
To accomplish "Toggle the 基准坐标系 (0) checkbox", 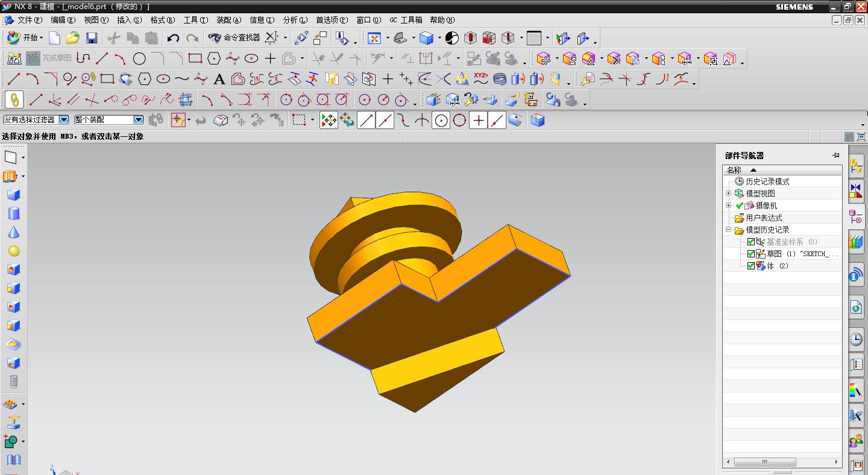I will point(750,242).
